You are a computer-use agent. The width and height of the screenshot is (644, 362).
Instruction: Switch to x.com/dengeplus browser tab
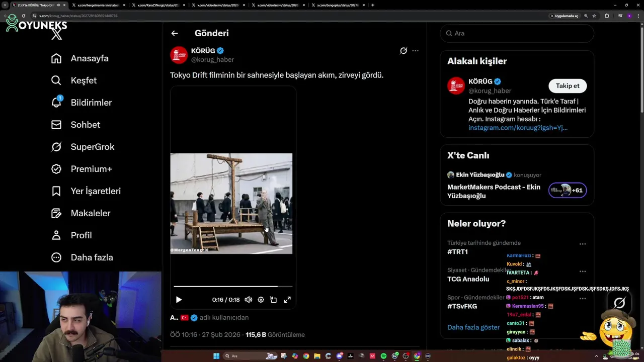click(338, 5)
